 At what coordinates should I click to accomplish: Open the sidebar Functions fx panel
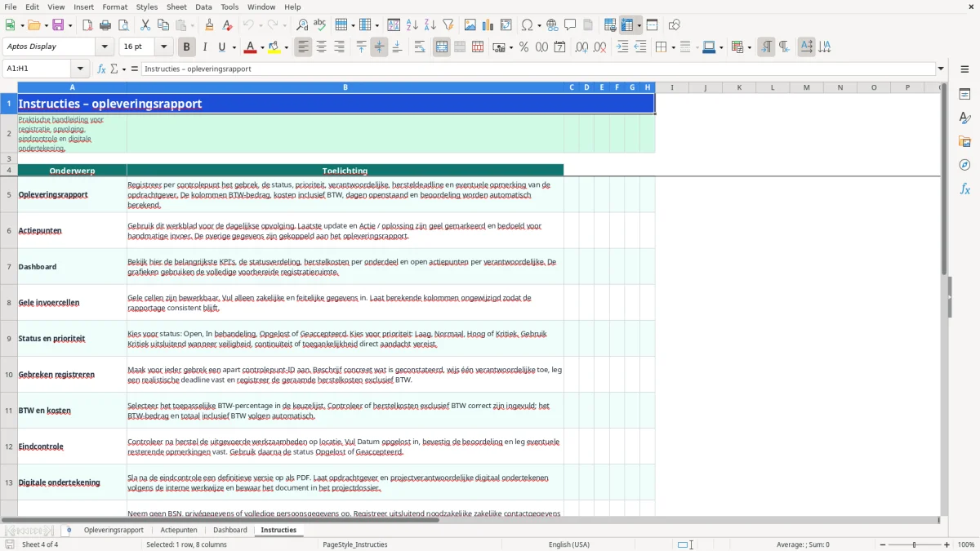click(964, 189)
